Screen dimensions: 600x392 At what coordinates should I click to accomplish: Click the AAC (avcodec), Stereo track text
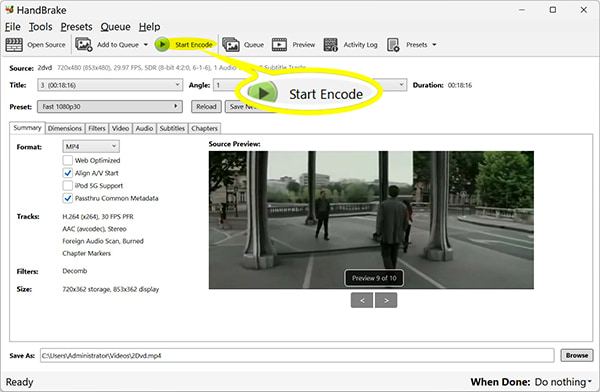94,229
